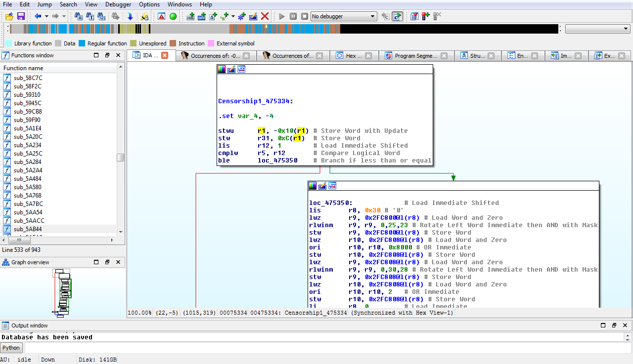Toggle group nodes icon in loc_475350 node

[x=332, y=186]
